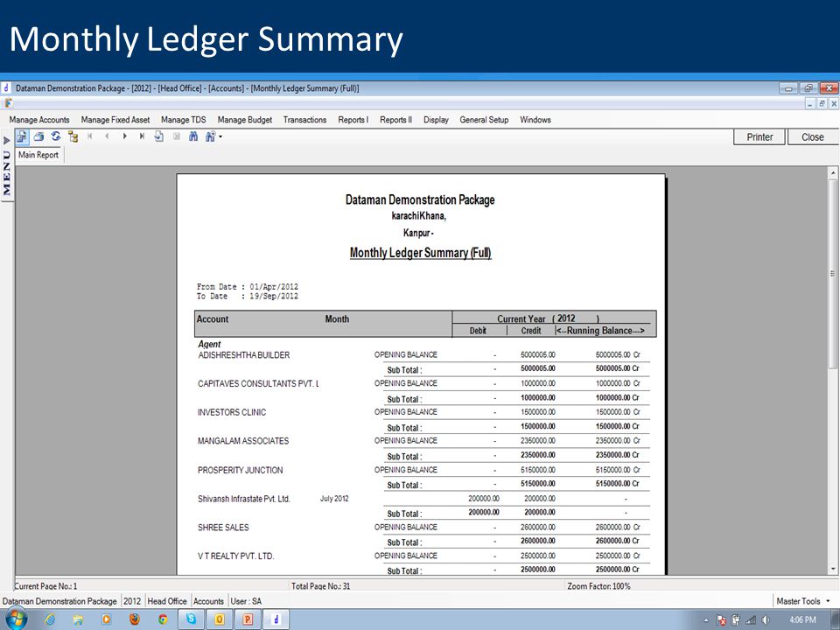
Task: Click the greyed Close Current View icon
Action: (176, 136)
